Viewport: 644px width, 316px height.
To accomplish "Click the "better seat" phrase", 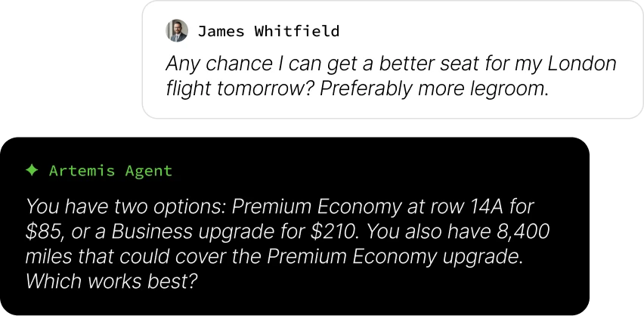I will [x=423, y=64].
